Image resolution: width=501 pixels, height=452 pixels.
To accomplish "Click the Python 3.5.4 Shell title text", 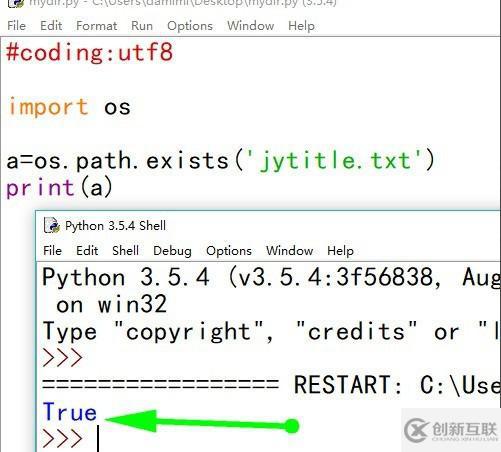I will tap(115, 226).
